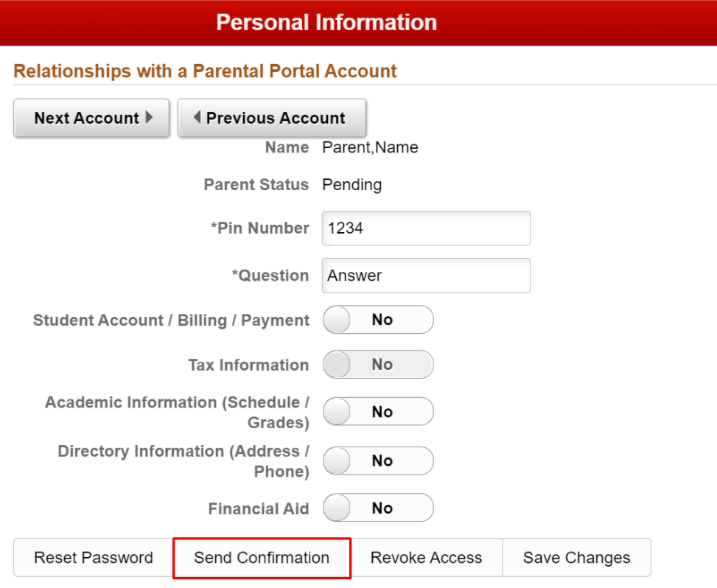Toggle Financial Aid access switch

[378, 508]
